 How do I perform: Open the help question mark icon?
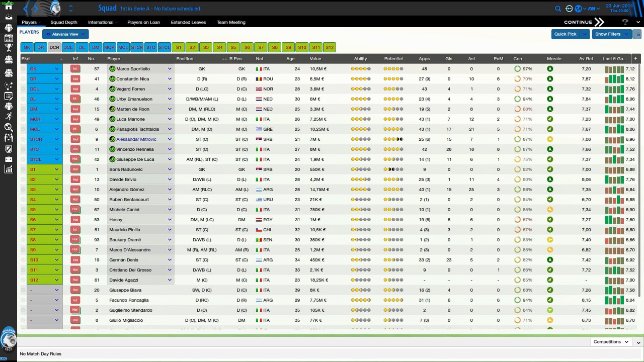625,22
